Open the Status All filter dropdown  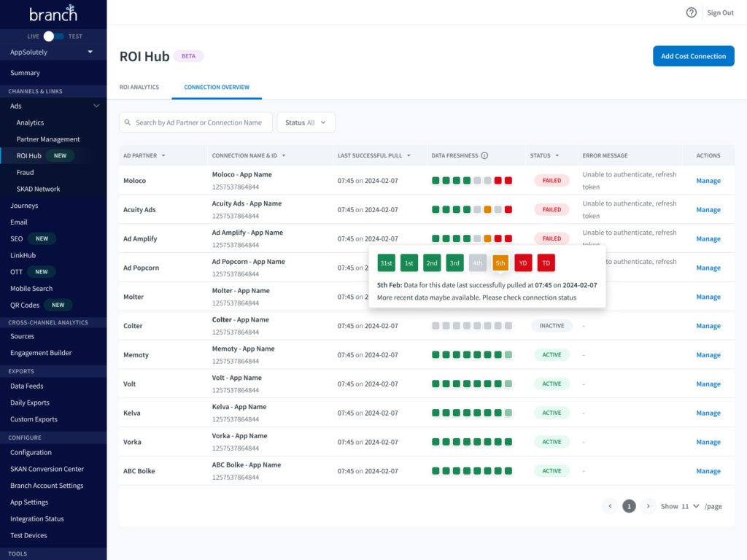tap(306, 122)
